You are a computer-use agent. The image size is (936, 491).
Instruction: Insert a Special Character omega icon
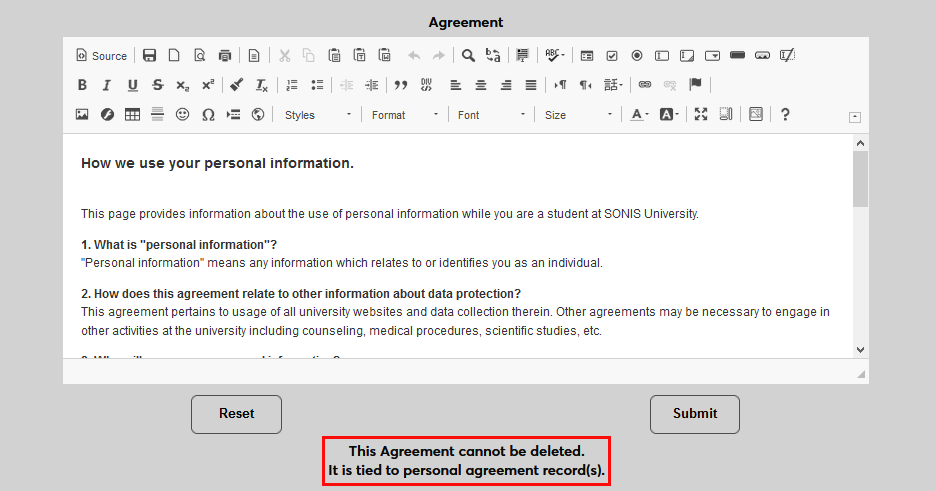[208, 114]
